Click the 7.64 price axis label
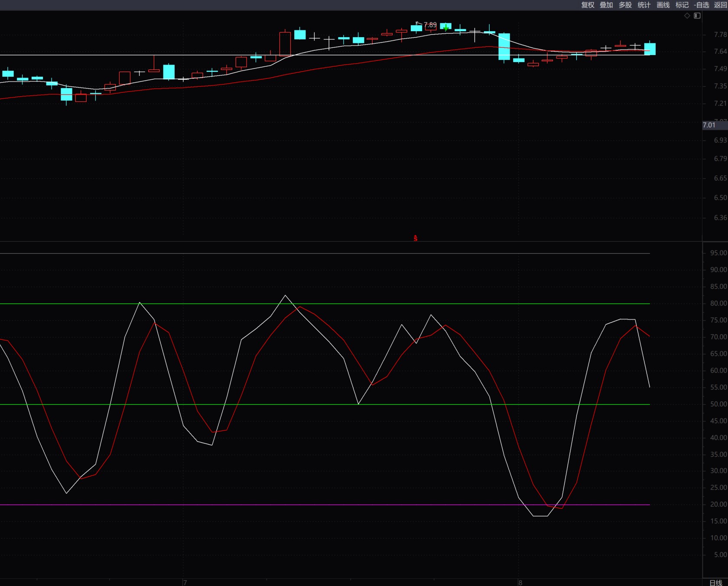The height and width of the screenshot is (586, 728). tap(720, 52)
